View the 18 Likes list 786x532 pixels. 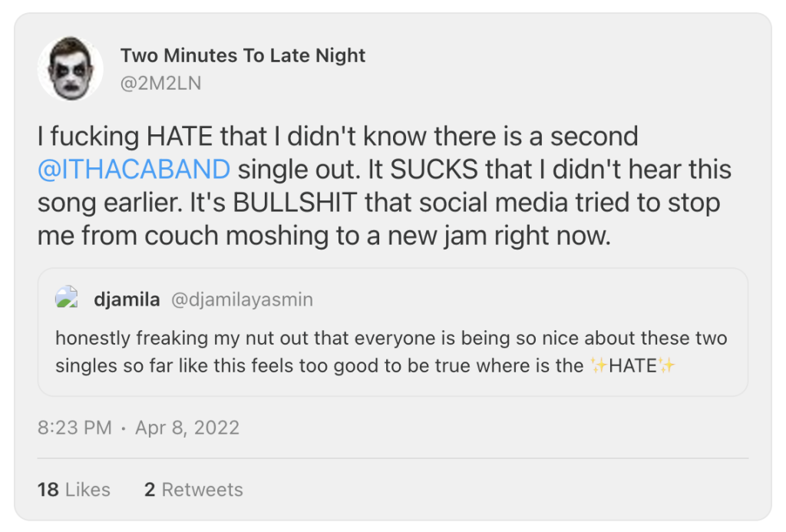pyautogui.click(x=74, y=490)
